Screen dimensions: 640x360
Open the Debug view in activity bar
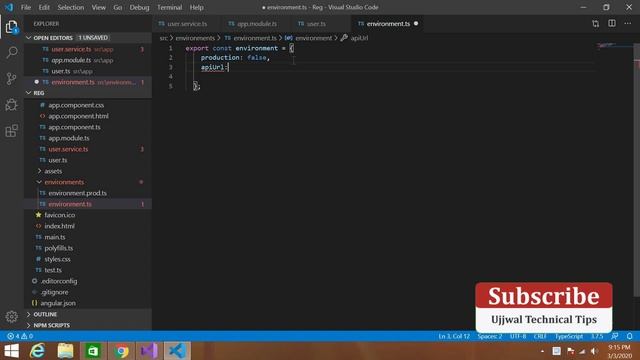tap(11, 104)
